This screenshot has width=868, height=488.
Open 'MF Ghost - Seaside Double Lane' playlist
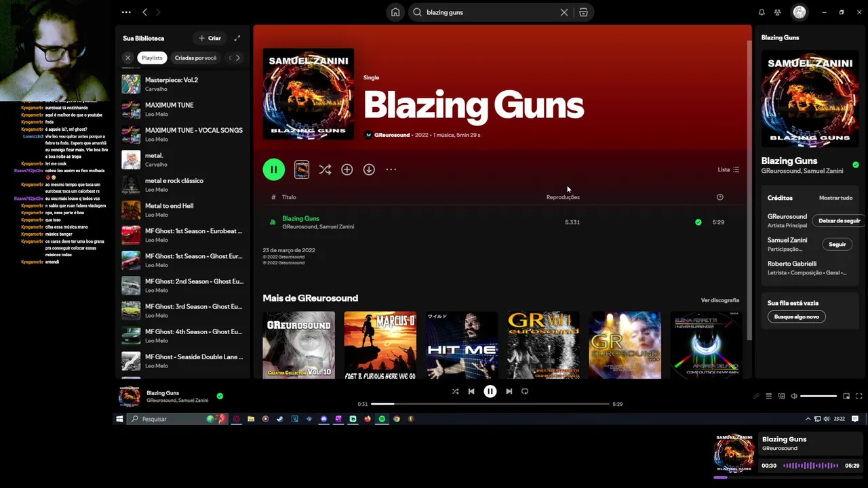point(183,361)
